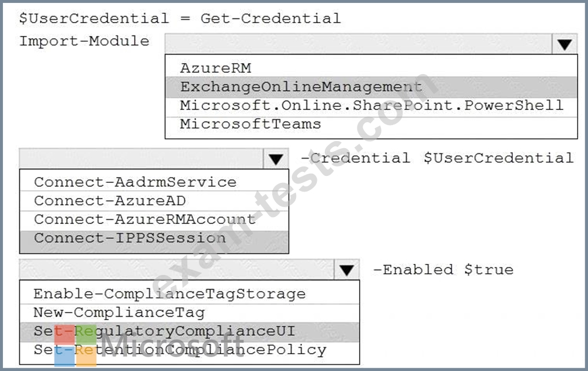Pick MicrosoftTeams module option
Viewport: 588px width, 371px height.
[x=250, y=124]
